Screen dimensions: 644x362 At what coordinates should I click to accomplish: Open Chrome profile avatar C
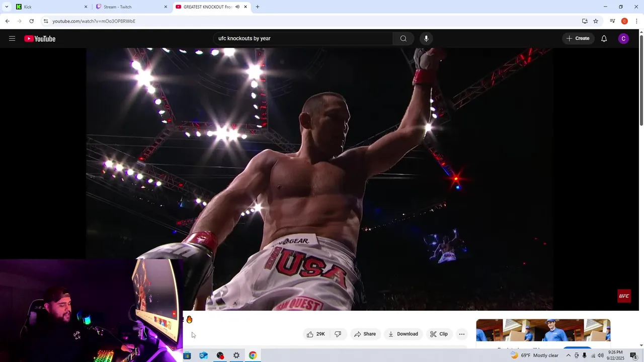[x=624, y=21]
